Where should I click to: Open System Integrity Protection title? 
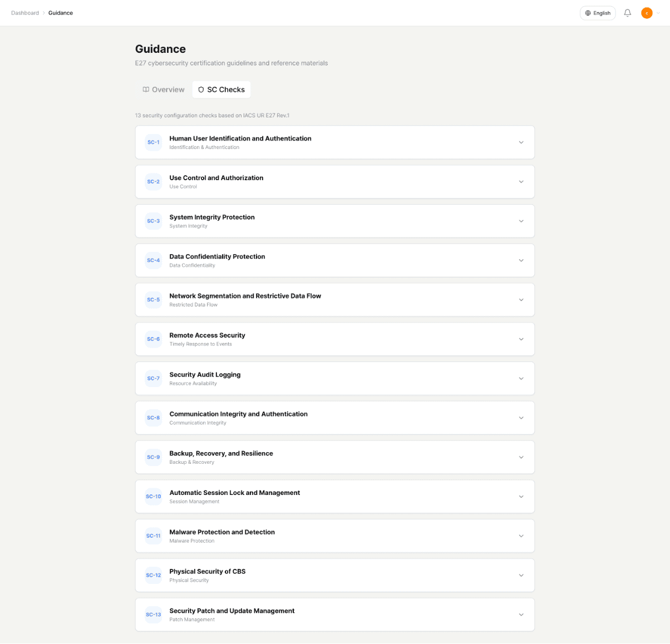click(212, 217)
